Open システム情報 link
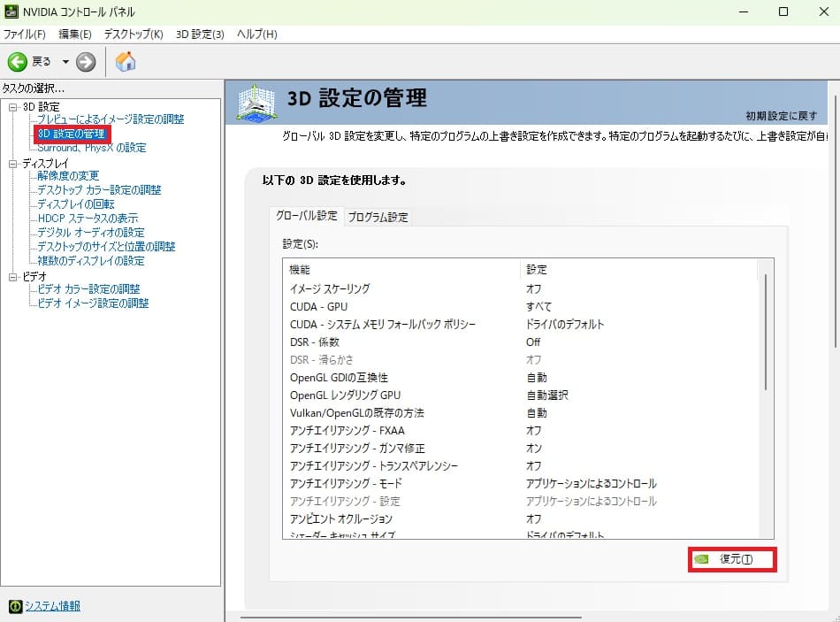Screen dimensions: 840x622 pyautogui.click(x=52, y=606)
